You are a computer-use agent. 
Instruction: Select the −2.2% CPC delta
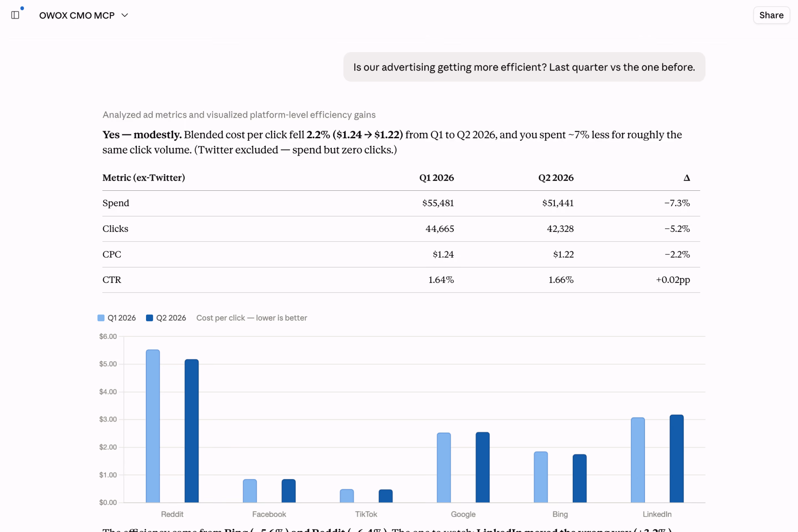click(677, 254)
